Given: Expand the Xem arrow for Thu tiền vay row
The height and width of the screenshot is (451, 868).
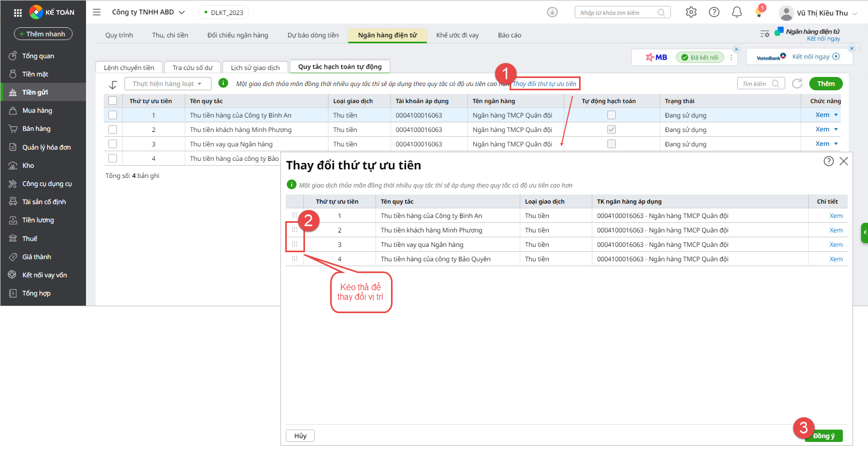Looking at the screenshot, I should [836, 144].
